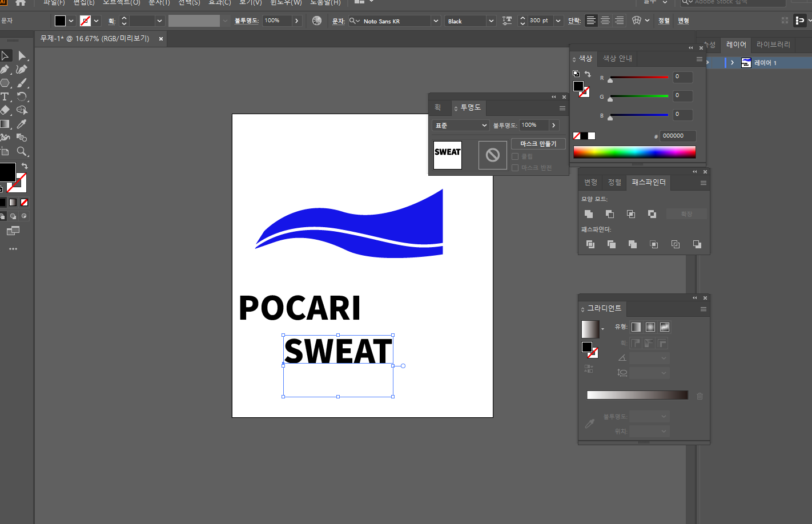Click Unite shape mode in Pathfinder
The height and width of the screenshot is (524, 812).
589,214
